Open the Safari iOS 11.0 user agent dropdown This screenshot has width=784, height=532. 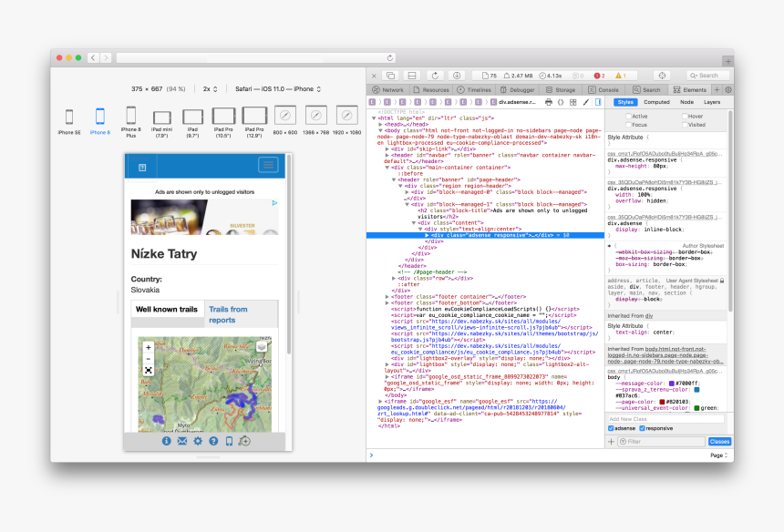278,89
